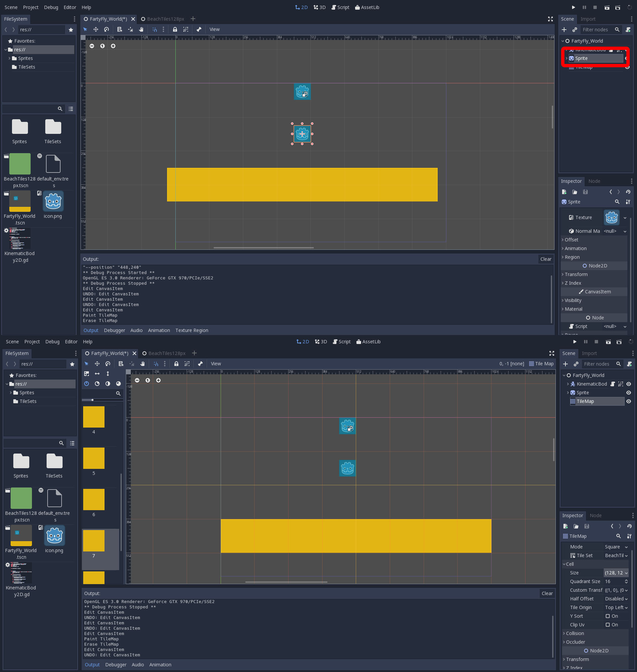Hide the TileMap node with its eye toggle
The height and width of the screenshot is (672, 637).
pos(628,401)
